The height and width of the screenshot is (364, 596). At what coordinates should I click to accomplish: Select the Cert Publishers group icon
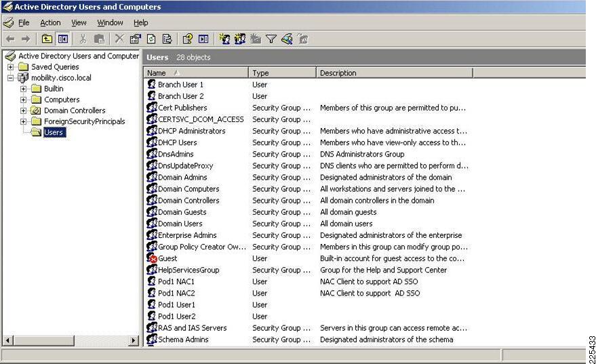tap(152, 108)
